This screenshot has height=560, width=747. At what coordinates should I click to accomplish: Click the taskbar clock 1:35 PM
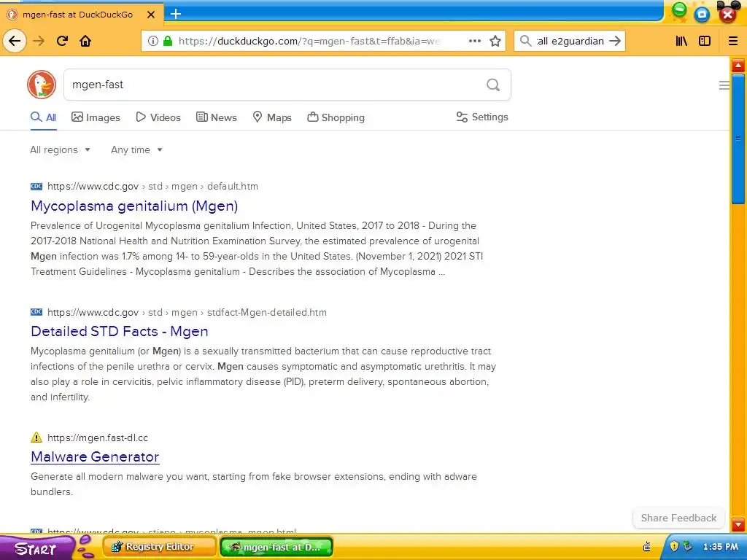pyautogui.click(x=720, y=547)
